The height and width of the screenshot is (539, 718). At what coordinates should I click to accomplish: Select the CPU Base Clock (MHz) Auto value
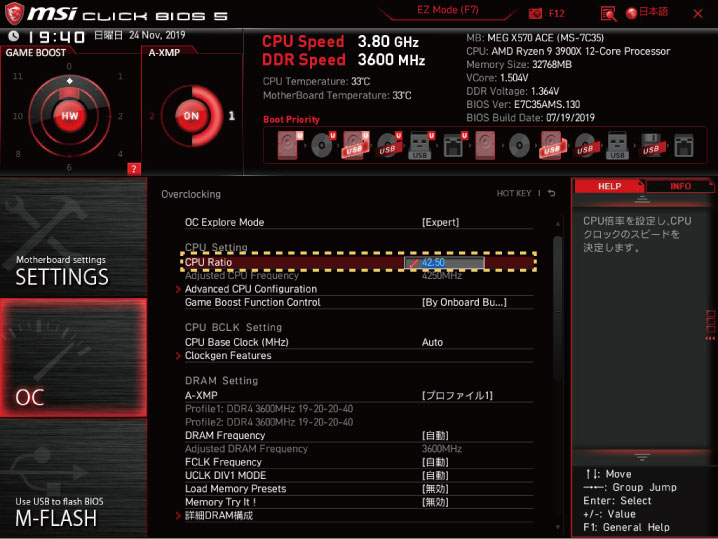[432, 342]
